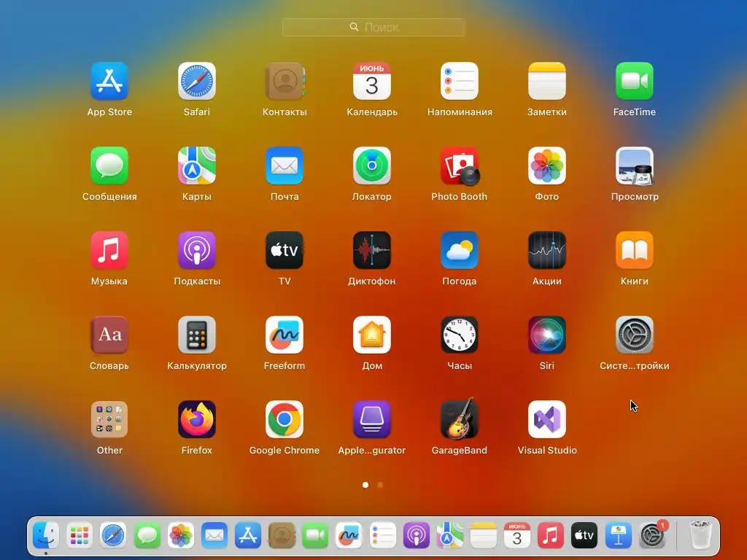The height and width of the screenshot is (560, 747).
Task: Select the first Launchpad page dot
Action: tap(365, 485)
